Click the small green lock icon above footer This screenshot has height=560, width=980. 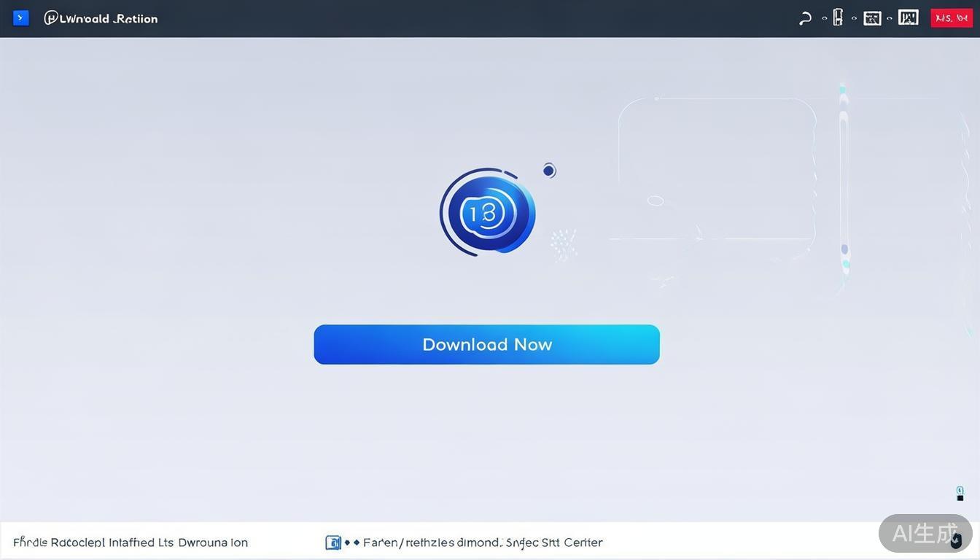(960, 494)
